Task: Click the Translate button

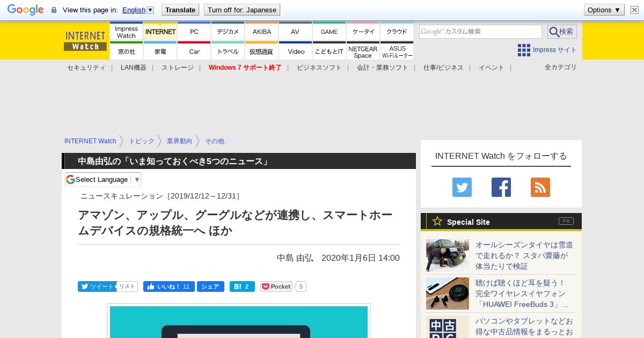Action: click(x=180, y=10)
